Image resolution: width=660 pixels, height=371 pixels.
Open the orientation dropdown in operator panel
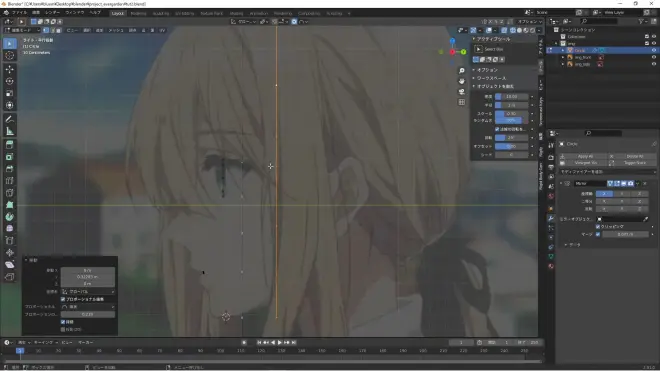click(x=88, y=291)
